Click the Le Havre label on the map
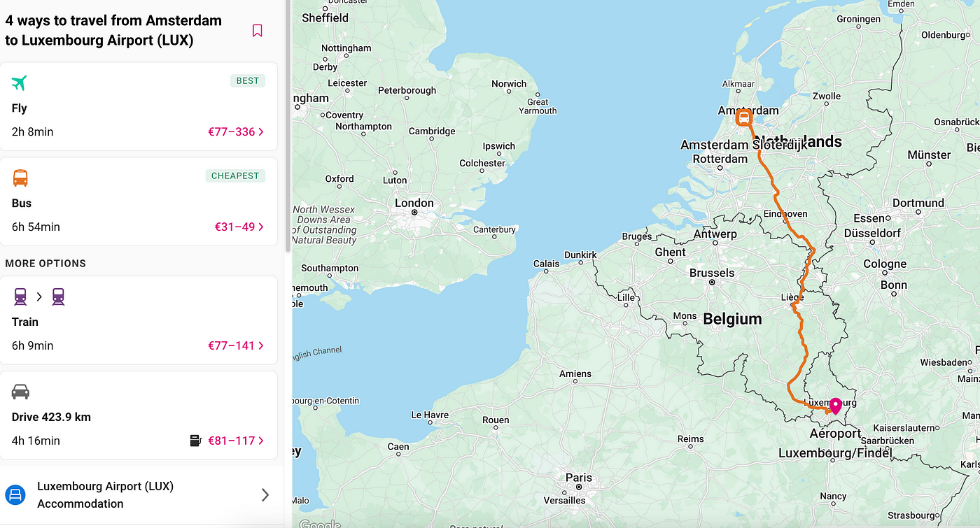 coord(430,415)
